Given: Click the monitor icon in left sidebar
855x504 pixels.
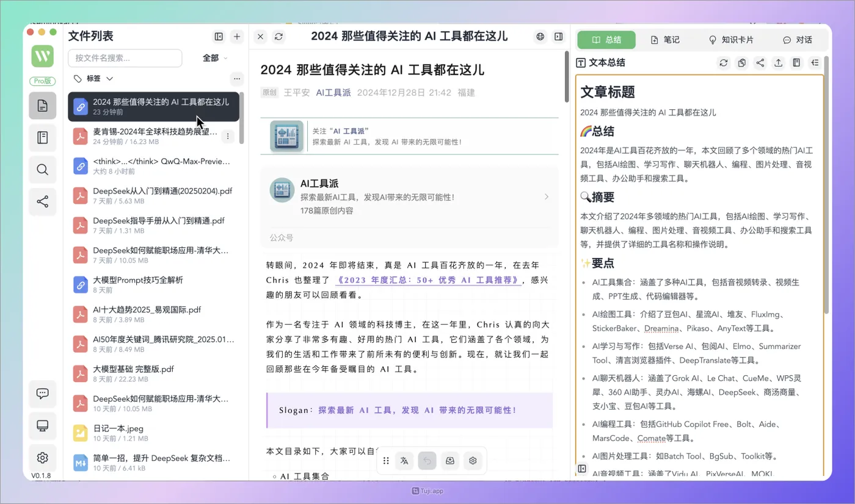Looking at the screenshot, I should [x=42, y=426].
